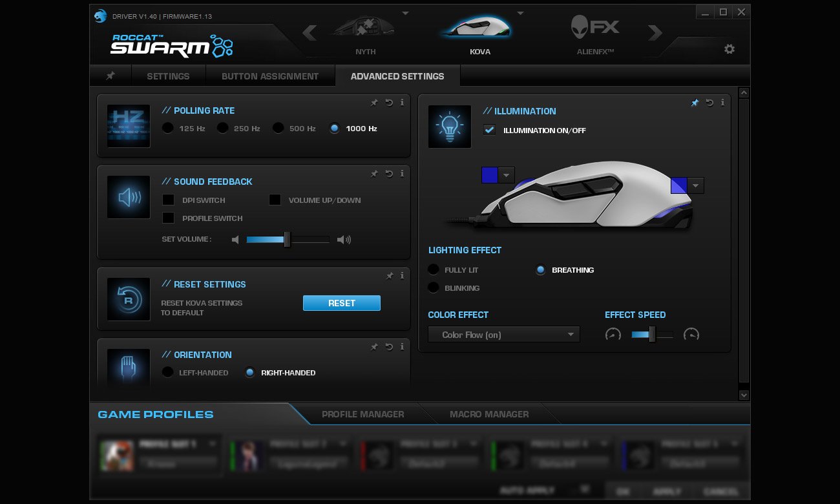Switch to the Settings tab

168,76
